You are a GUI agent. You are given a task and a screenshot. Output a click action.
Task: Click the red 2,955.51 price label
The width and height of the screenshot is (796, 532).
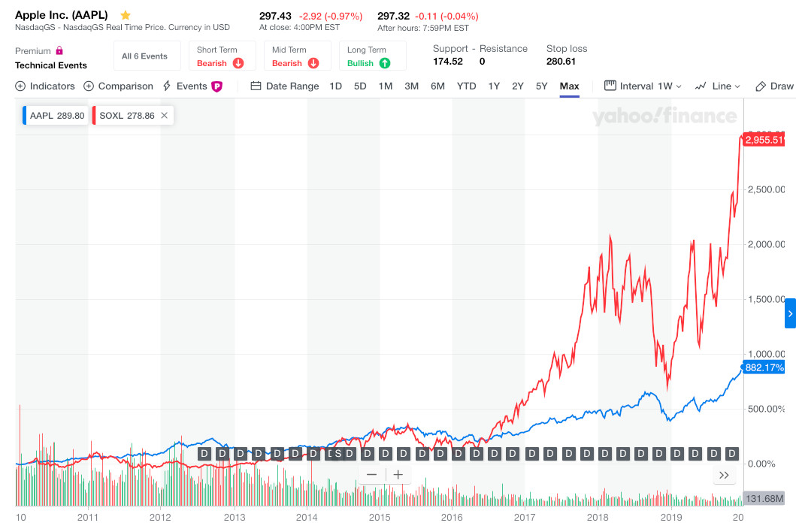pyautogui.click(x=764, y=140)
